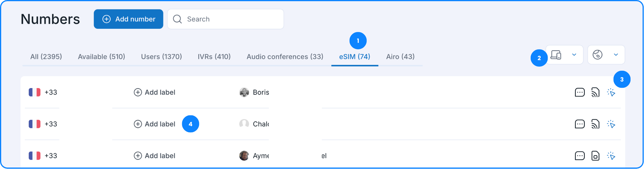Image resolution: width=644 pixels, height=169 pixels.
Task: Click the cursor action icon in third row
Action: [611, 156]
